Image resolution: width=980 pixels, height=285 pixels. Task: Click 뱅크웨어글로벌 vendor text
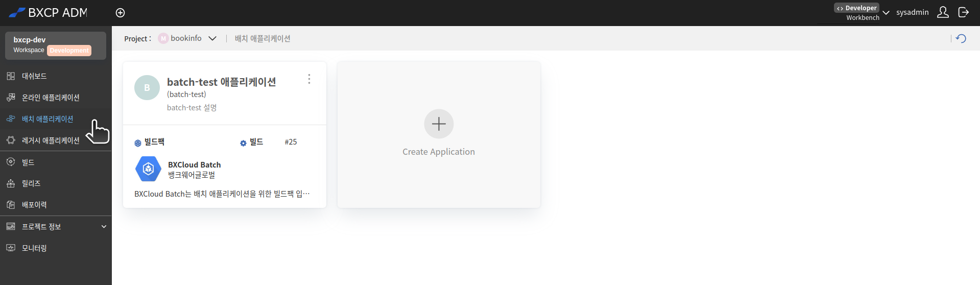pyautogui.click(x=192, y=175)
